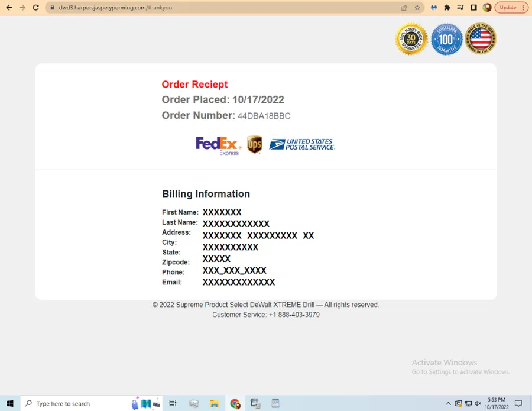Toggle the browser side panel
The width and height of the screenshot is (532, 411).
[473, 8]
